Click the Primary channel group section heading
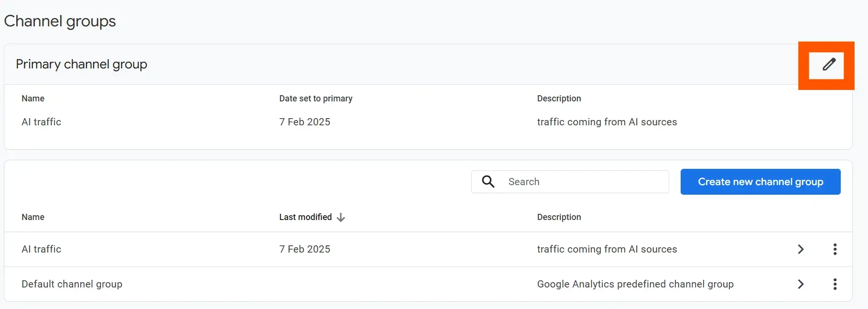Viewport: 868px width, 309px height. 81,64
